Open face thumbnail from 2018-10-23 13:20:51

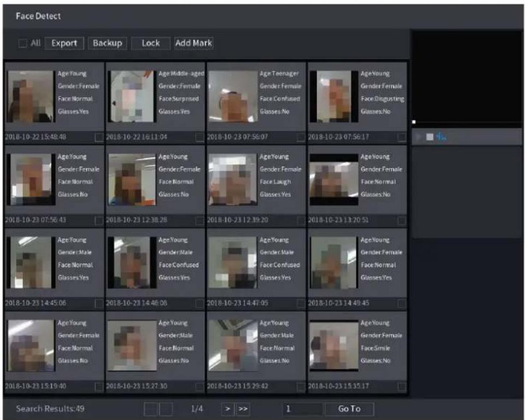coord(334,179)
